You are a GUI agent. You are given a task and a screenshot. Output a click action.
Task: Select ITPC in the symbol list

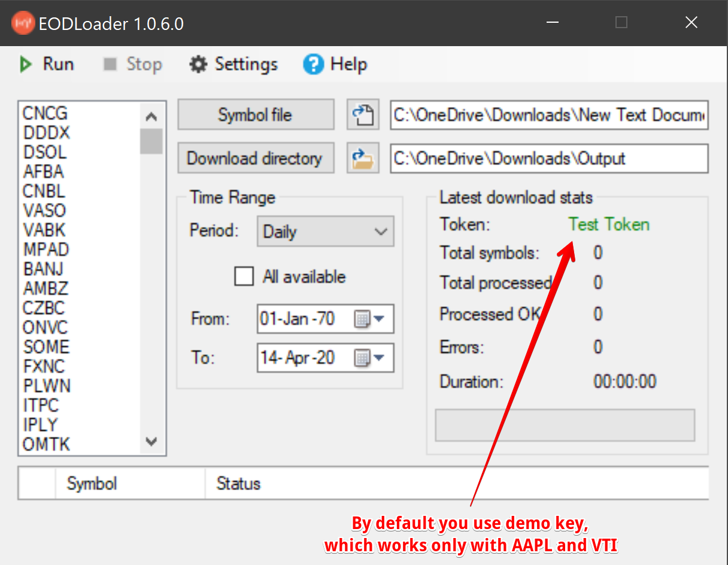click(x=41, y=405)
